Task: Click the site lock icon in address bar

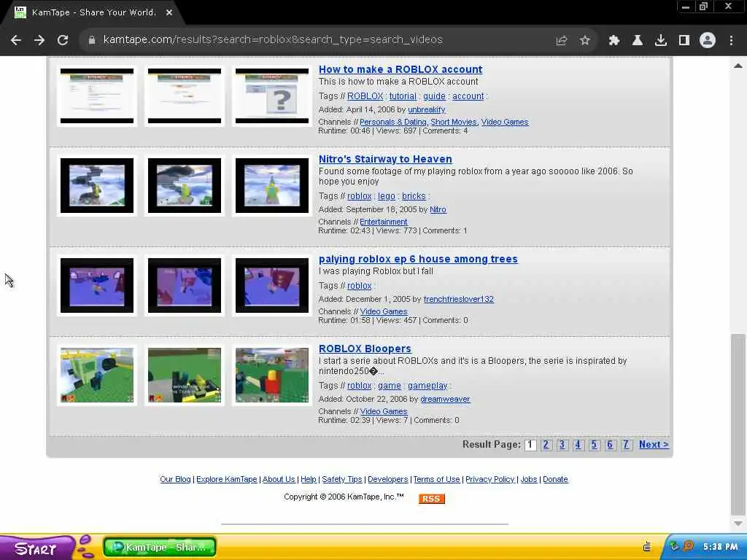Action: (91, 40)
